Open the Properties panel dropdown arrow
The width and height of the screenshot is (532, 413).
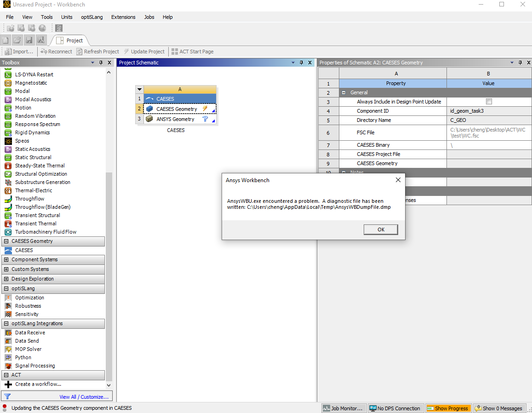coord(512,63)
